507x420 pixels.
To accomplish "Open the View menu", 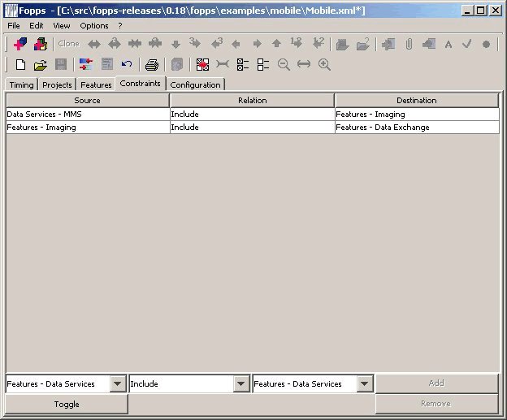I will point(62,26).
